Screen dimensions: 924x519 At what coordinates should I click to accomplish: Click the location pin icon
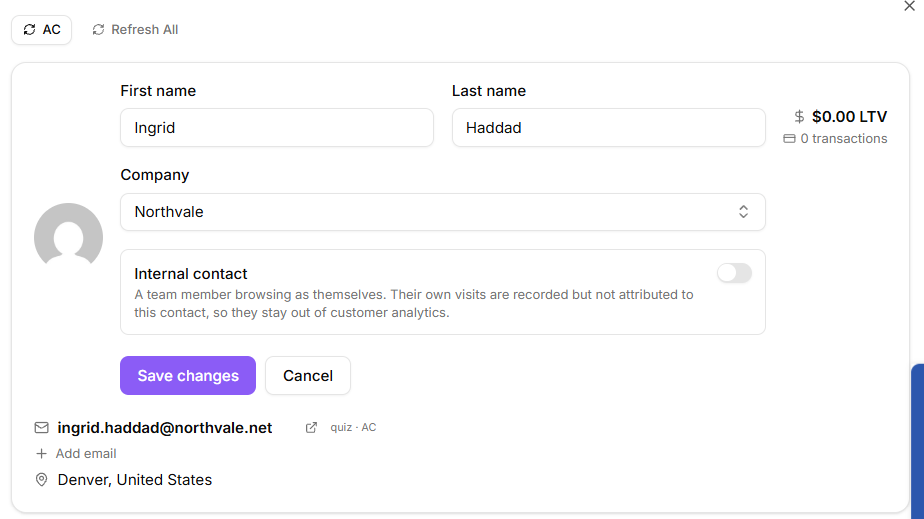coord(41,480)
